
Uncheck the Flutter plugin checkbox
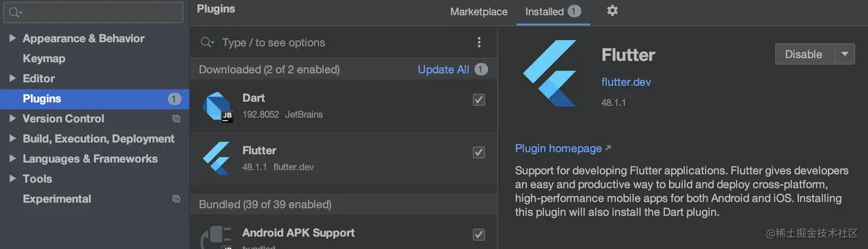click(479, 152)
